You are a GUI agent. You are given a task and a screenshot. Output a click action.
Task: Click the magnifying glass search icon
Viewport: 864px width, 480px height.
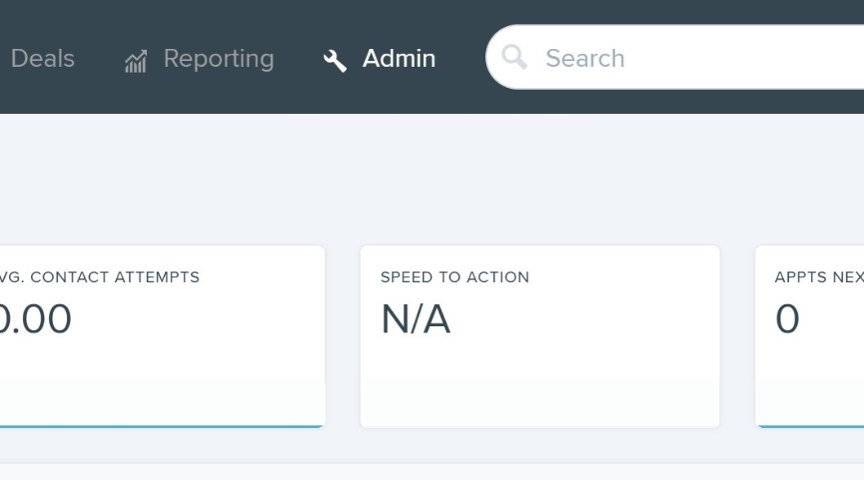(514, 57)
